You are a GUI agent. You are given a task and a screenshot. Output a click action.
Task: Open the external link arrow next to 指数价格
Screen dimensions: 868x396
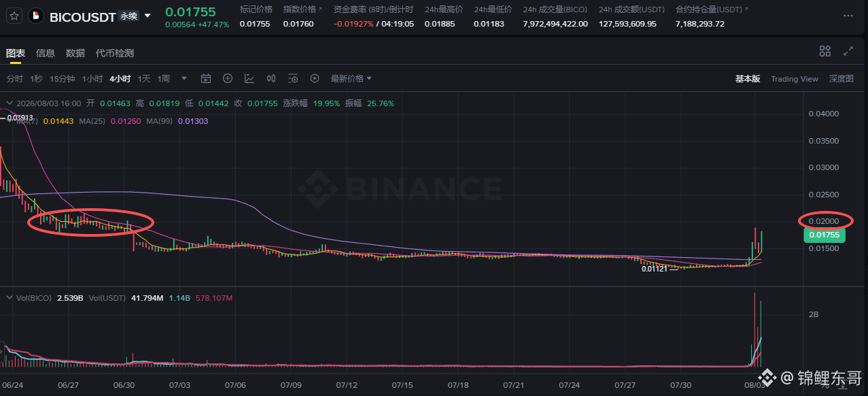click(320, 10)
